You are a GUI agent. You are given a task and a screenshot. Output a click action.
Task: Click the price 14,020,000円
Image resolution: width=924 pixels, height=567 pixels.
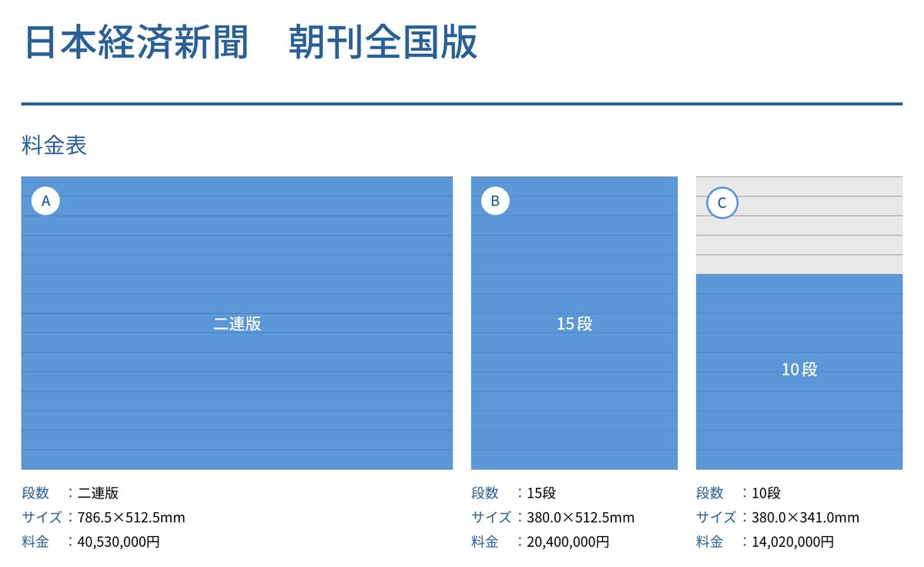793,542
